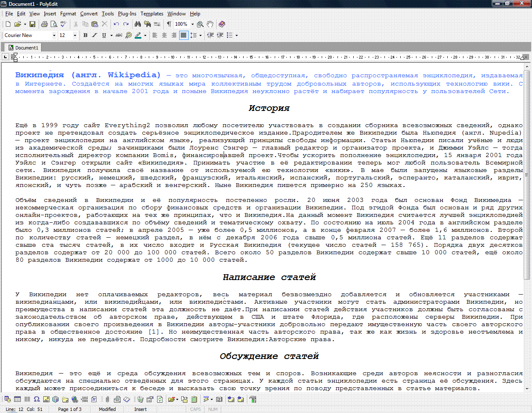Expand the font size 12 dropdown
This screenshot has width=532, height=413.
coord(75,35)
